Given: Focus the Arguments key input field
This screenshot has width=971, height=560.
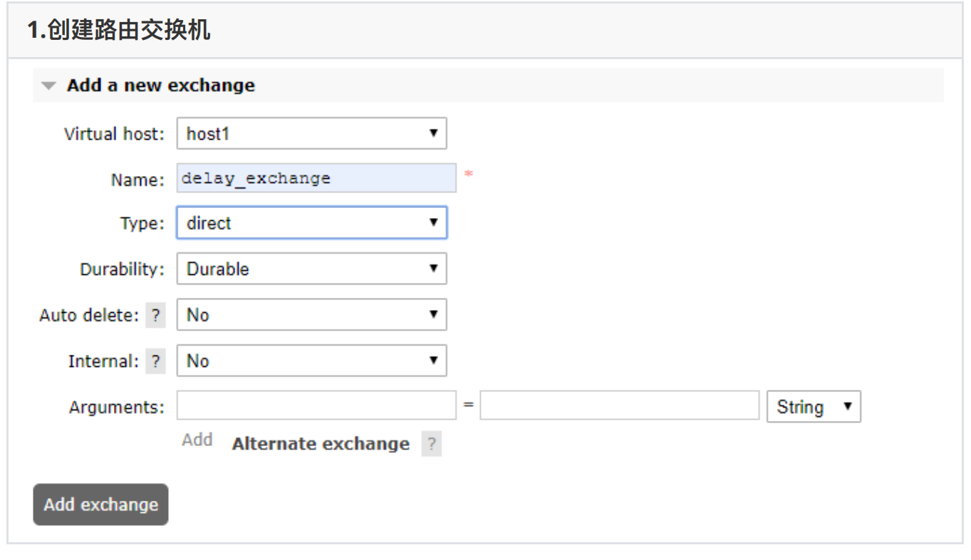Looking at the screenshot, I should click(x=316, y=405).
